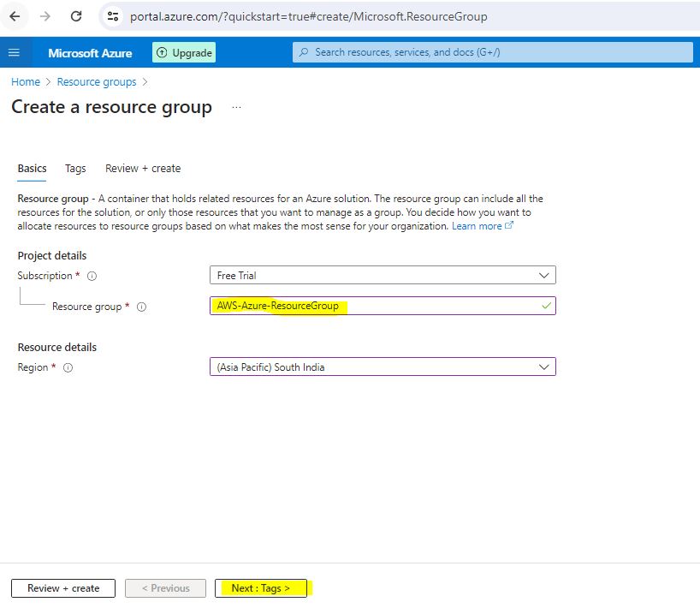This screenshot has width=700, height=608.
Task: Open the Azure portal hamburger menu
Action: point(14,52)
